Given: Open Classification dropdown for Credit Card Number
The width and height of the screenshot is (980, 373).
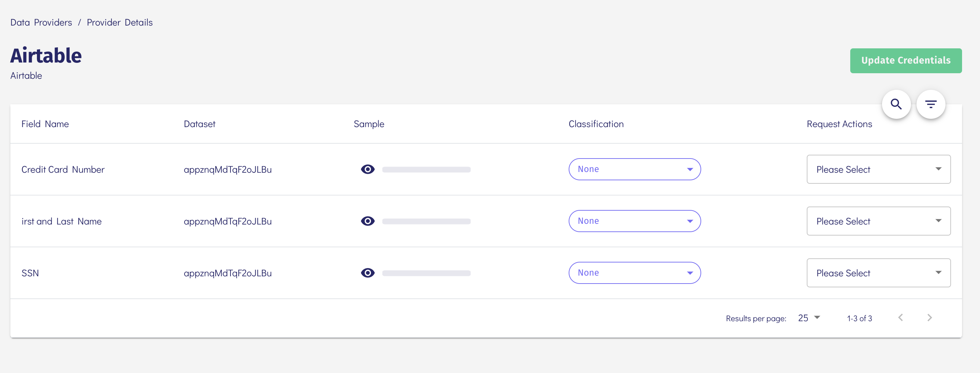Looking at the screenshot, I should 635,169.
